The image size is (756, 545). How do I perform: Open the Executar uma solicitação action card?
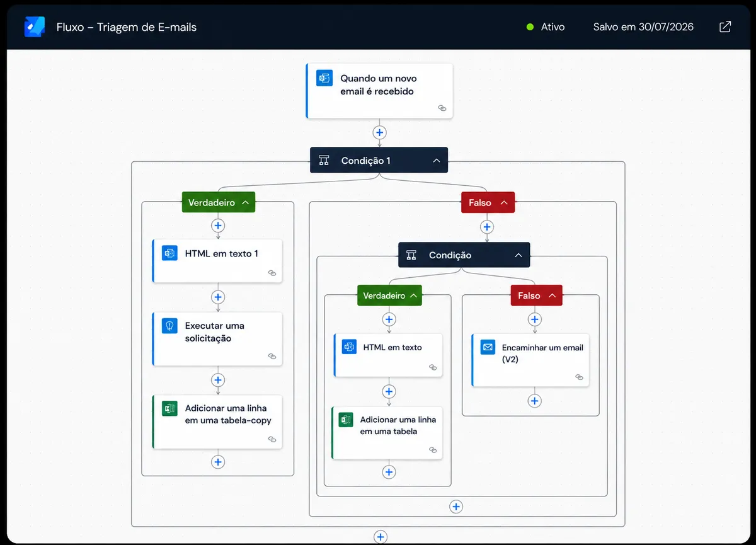217,339
